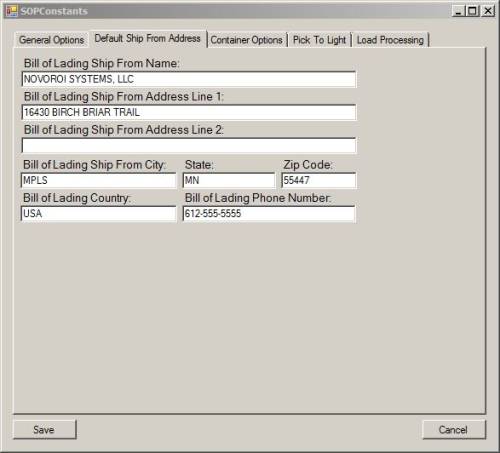Click the State field showing MN
Screen dimensions: 500x453
229,180
